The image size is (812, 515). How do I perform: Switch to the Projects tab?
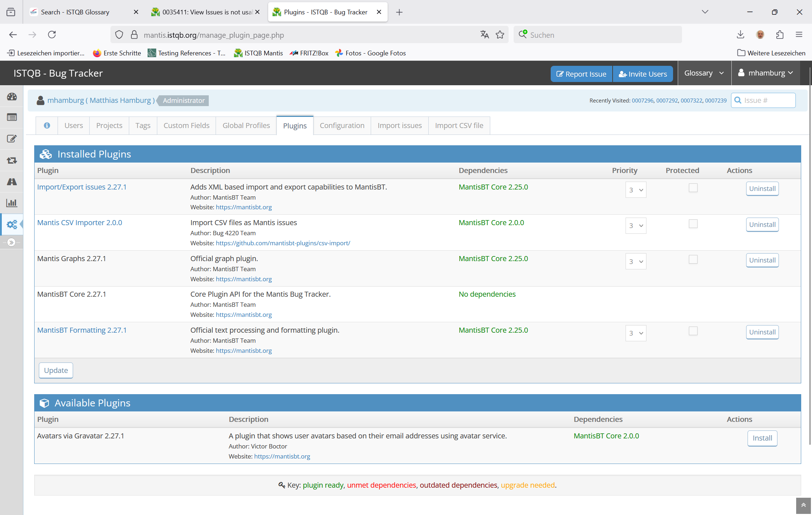pyautogui.click(x=109, y=126)
